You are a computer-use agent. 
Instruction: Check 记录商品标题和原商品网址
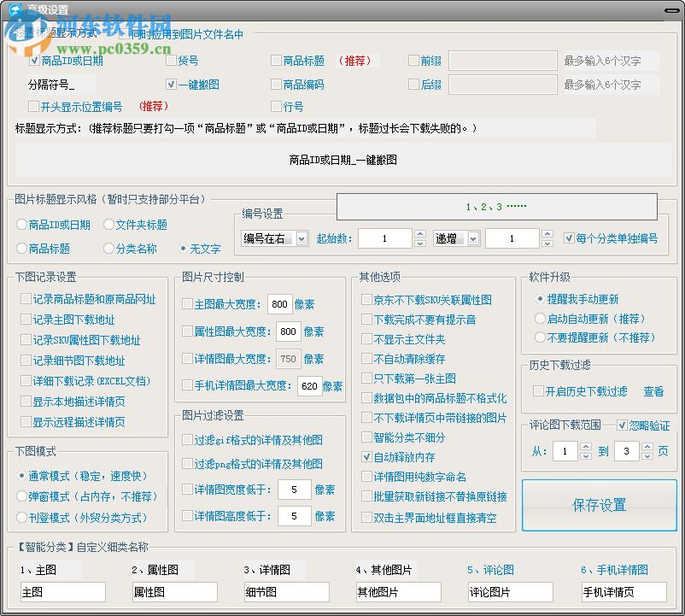25,298
